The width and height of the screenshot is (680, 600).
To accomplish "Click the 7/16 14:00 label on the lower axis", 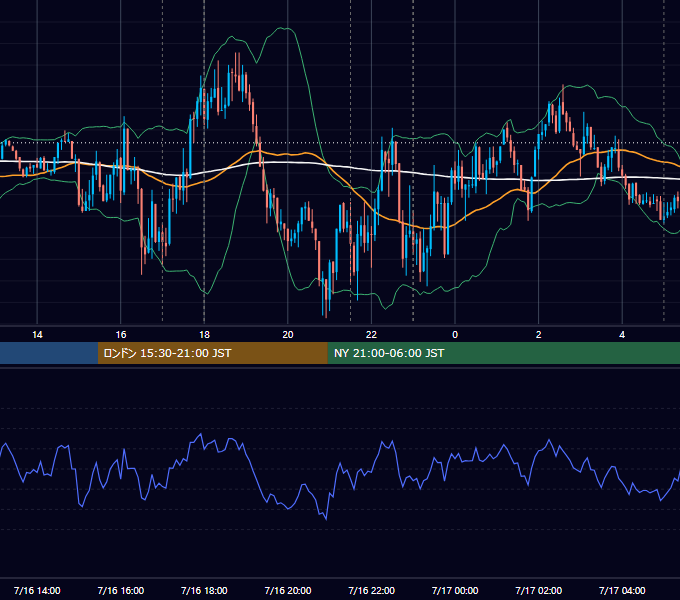I will point(37,590).
